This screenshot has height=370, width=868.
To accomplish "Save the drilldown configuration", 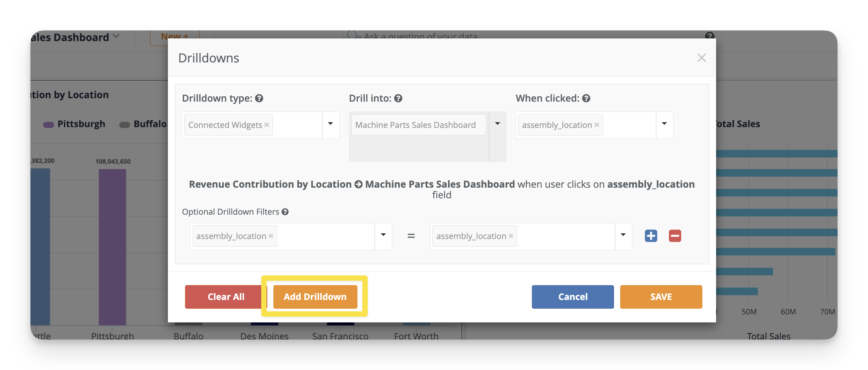I will (661, 297).
